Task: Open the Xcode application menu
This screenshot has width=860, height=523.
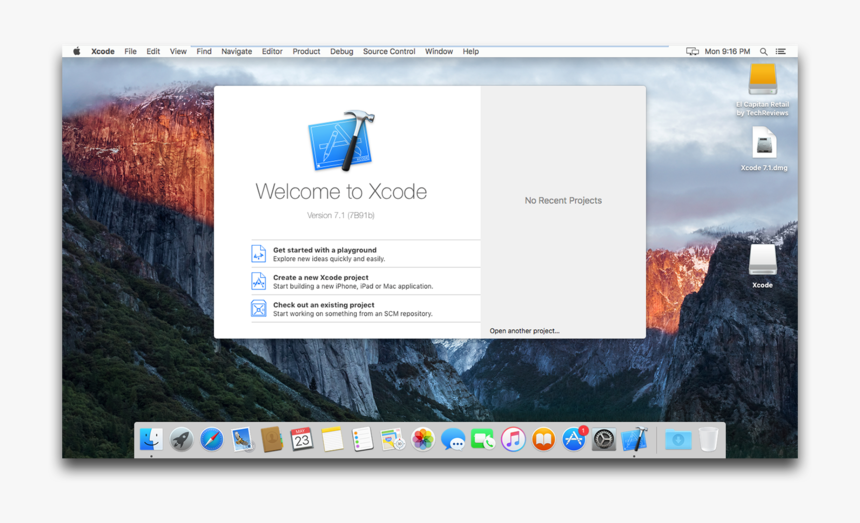Action: coord(103,51)
